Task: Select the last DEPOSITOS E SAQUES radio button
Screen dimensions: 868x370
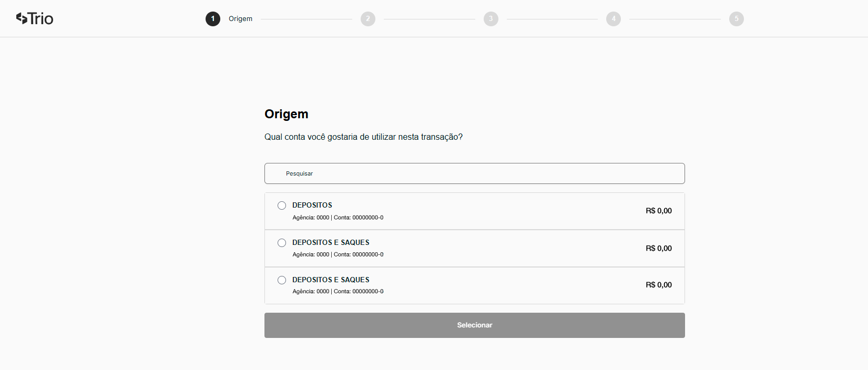Action: tap(282, 280)
